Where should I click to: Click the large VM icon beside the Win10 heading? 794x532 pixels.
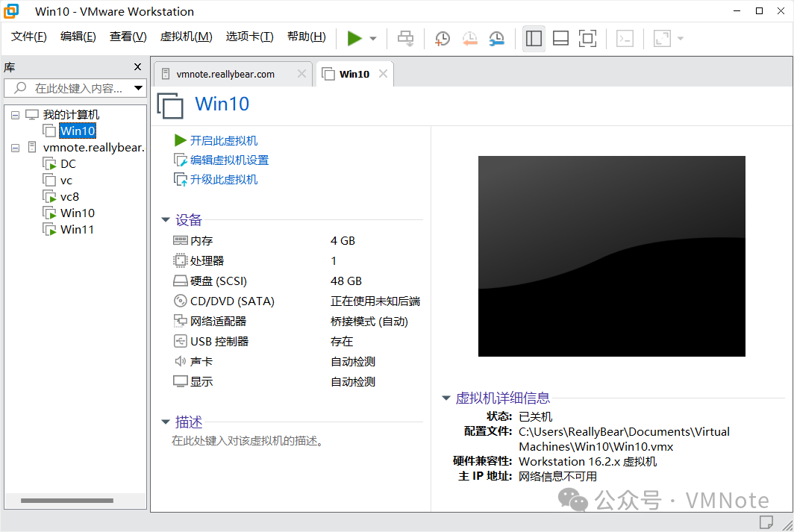pos(170,106)
